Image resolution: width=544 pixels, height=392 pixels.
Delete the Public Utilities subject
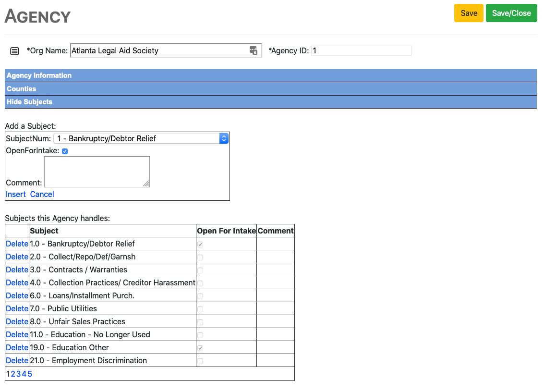tap(17, 308)
